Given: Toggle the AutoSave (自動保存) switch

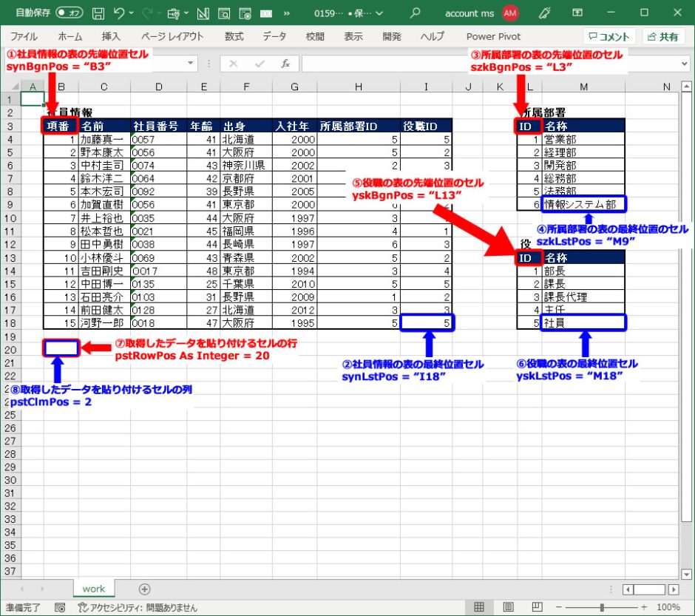Looking at the screenshot, I should click(x=69, y=13).
